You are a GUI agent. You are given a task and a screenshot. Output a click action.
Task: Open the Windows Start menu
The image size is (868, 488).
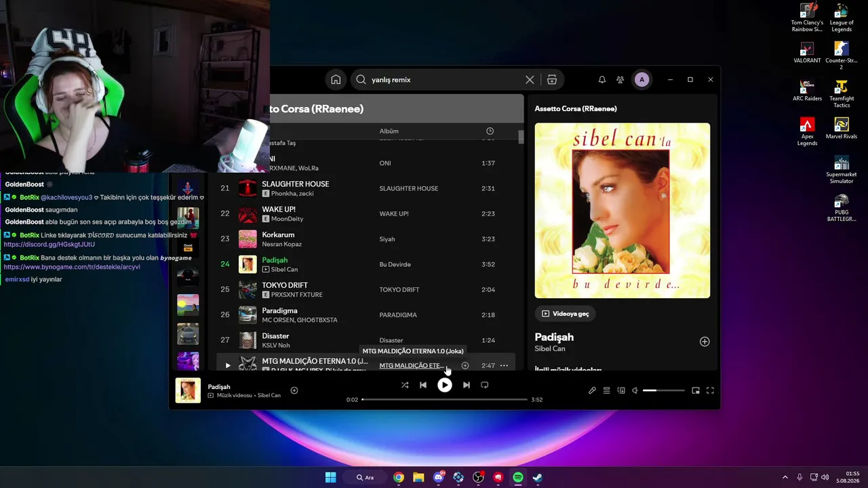coord(330,477)
